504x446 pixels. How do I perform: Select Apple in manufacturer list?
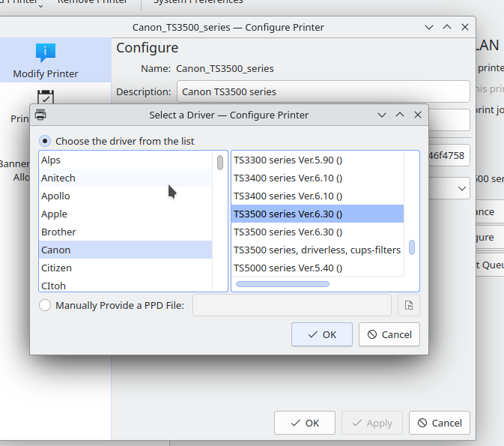point(125,214)
